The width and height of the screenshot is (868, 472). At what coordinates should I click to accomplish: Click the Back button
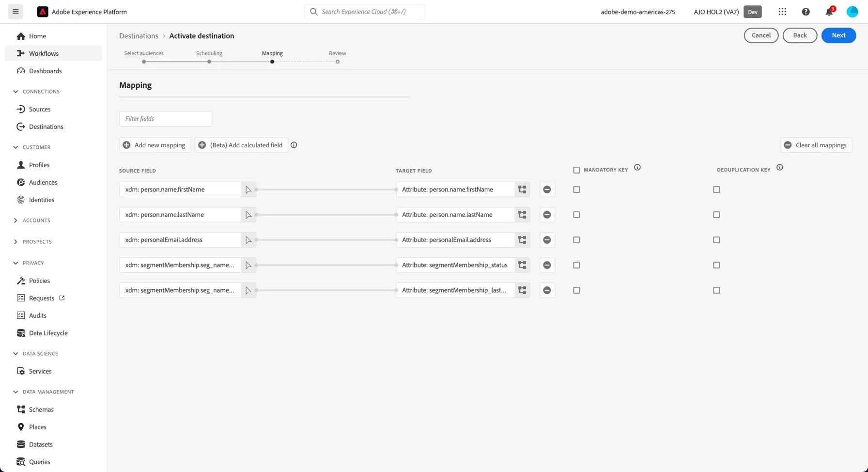click(800, 35)
